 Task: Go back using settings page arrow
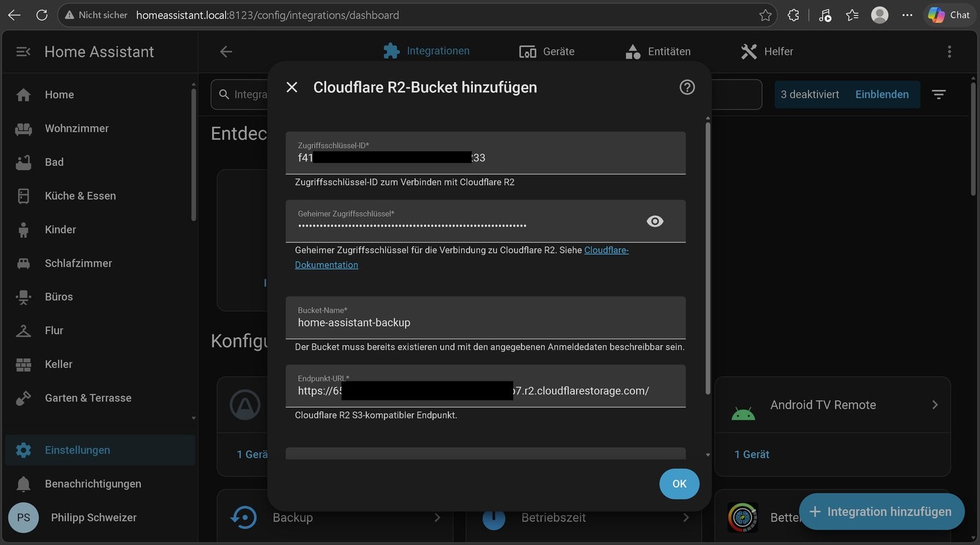click(x=226, y=52)
